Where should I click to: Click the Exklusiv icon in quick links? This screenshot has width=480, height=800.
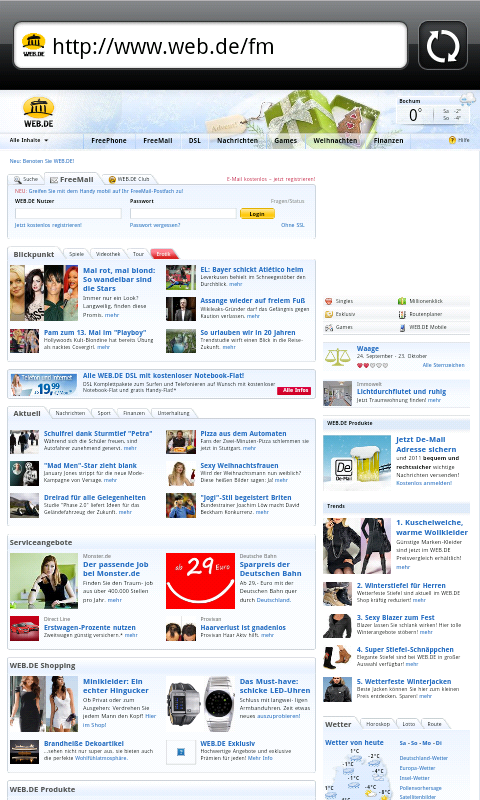(x=329, y=314)
